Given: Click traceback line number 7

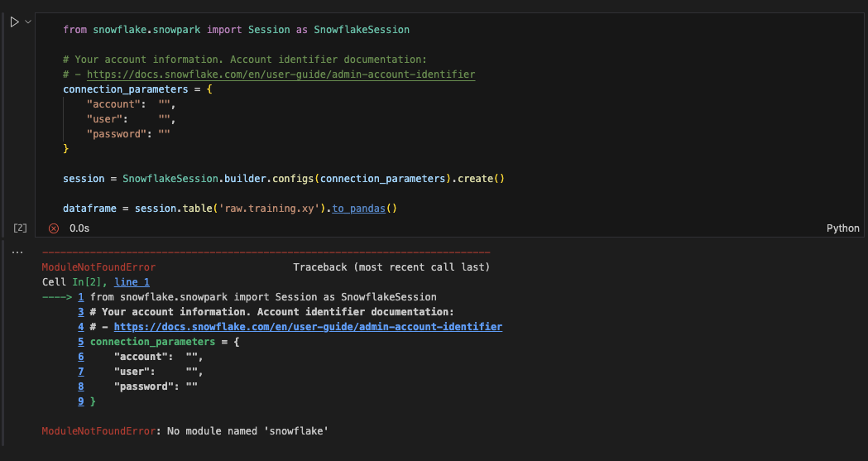Looking at the screenshot, I should coord(81,372).
